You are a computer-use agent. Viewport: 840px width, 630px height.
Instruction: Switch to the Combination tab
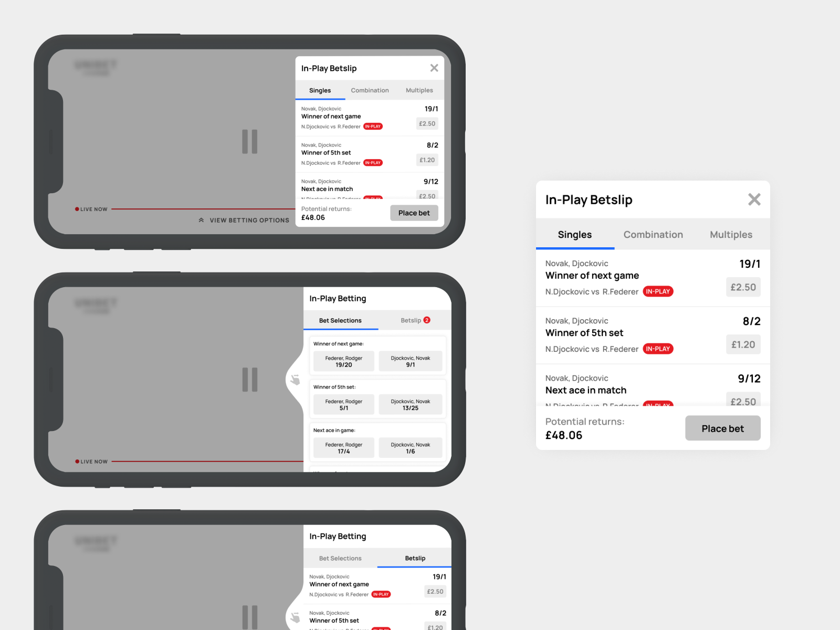point(653,235)
